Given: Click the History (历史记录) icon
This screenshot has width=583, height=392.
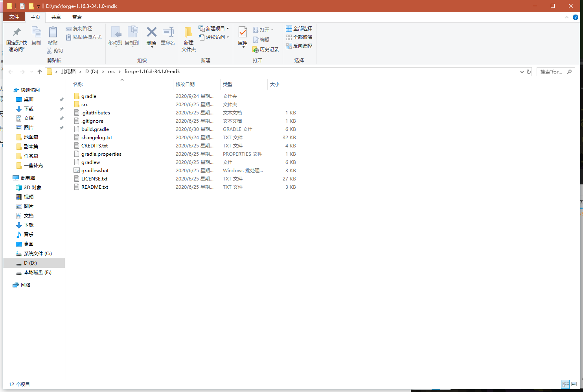Looking at the screenshot, I should pyautogui.click(x=256, y=50).
